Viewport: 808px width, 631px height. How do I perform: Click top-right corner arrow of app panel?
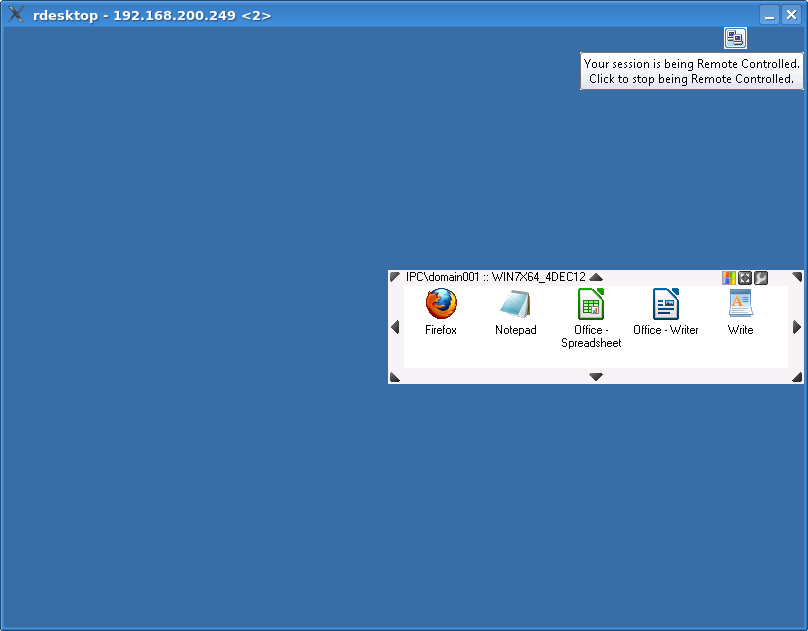point(797,277)
